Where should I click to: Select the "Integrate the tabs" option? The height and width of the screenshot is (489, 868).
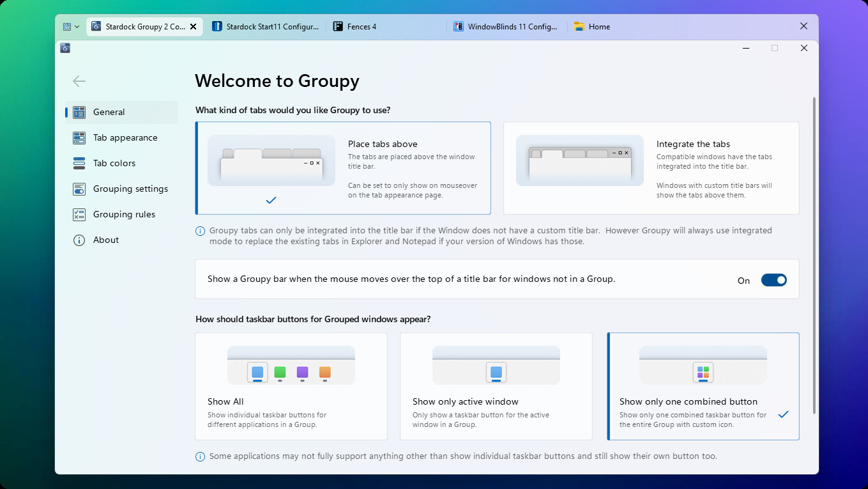pos(651,167)
